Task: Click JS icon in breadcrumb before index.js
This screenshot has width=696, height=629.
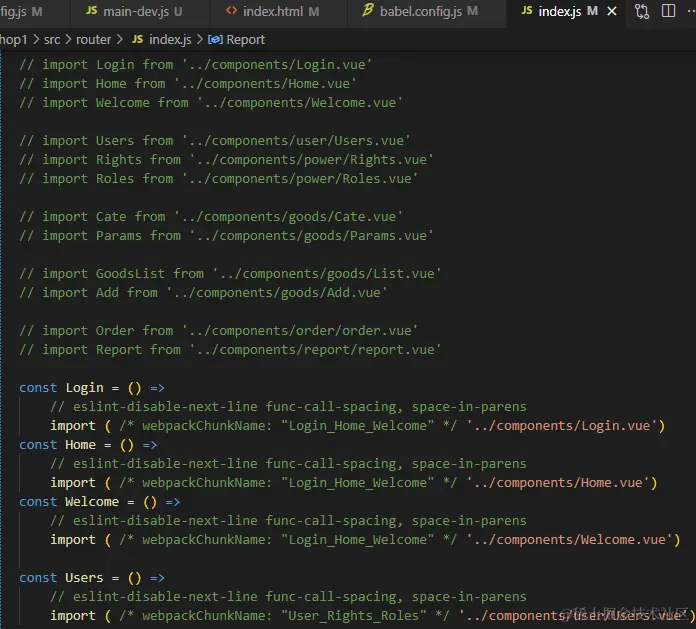Action: tap(137, 39)
